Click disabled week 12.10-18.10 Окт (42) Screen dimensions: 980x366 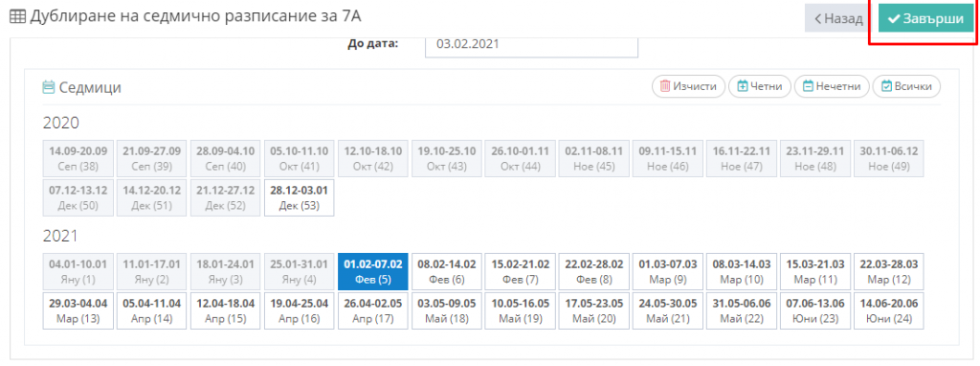(x=372, y=158)
